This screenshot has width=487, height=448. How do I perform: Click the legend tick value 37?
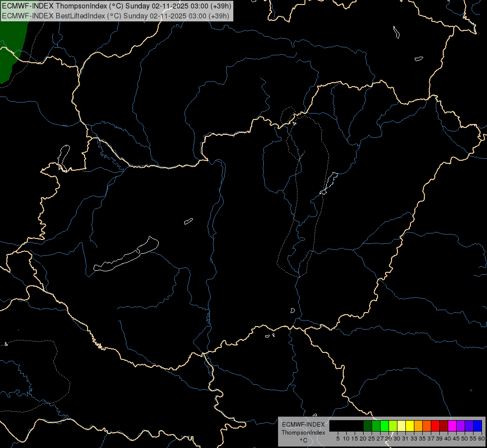pos(431,439)
